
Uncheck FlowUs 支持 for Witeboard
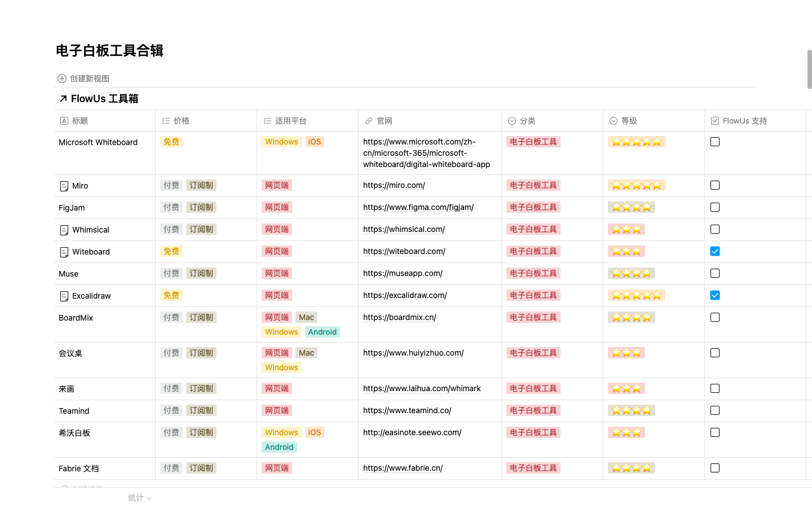pyautogui.click(x=715, y=251)
